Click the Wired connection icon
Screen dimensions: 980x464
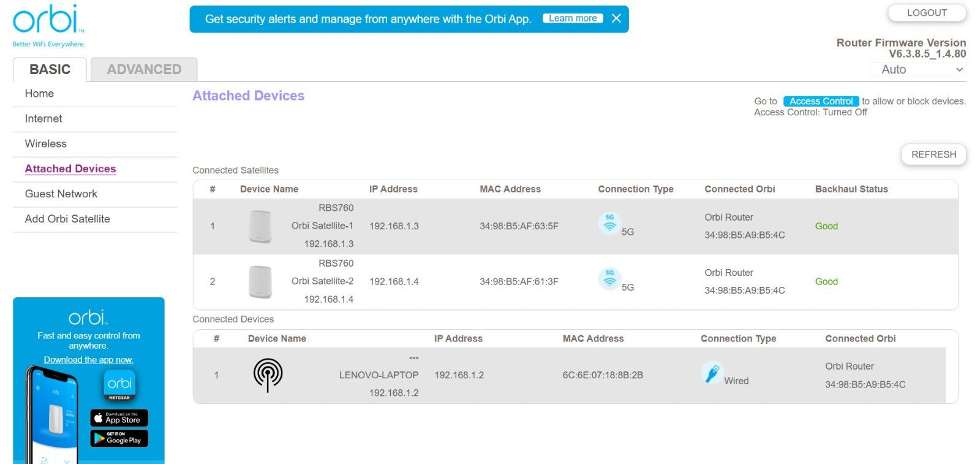pyautogui.click(x=712, y=373)
